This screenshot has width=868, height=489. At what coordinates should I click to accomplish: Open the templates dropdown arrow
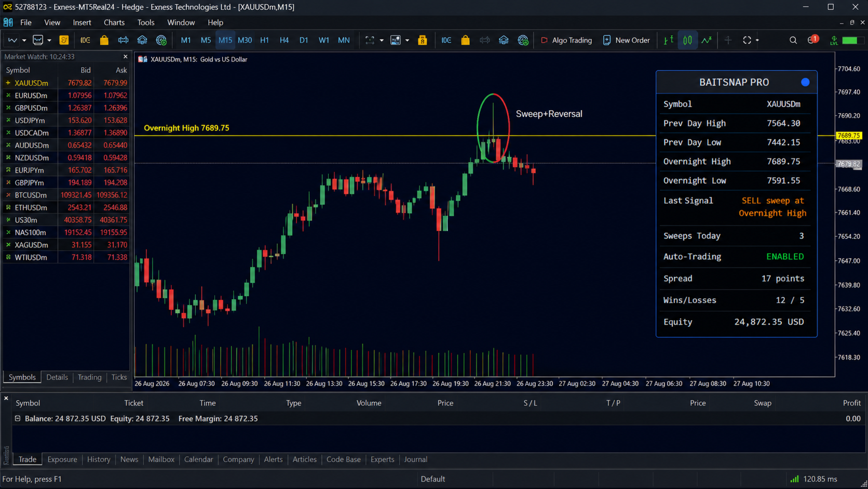407,40
